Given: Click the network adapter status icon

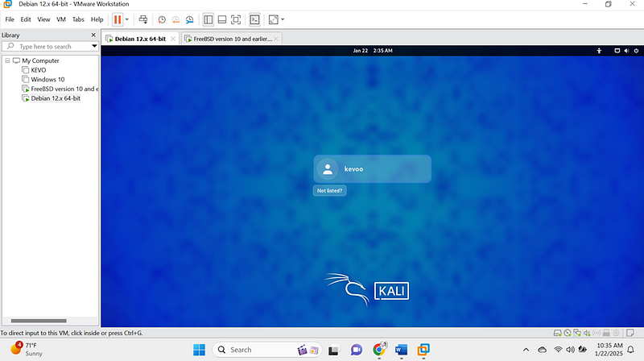Looking at the screenshot, I should (577, 333).
